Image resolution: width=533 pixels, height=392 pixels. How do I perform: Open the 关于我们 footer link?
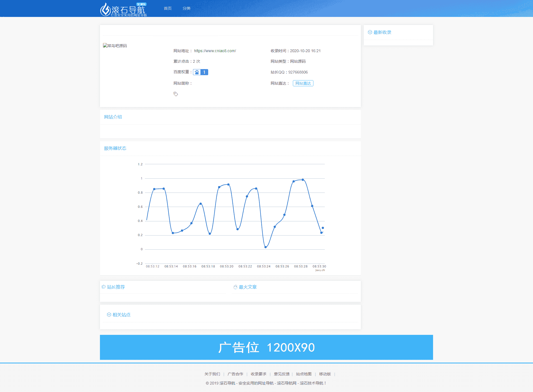click(212, 374)
